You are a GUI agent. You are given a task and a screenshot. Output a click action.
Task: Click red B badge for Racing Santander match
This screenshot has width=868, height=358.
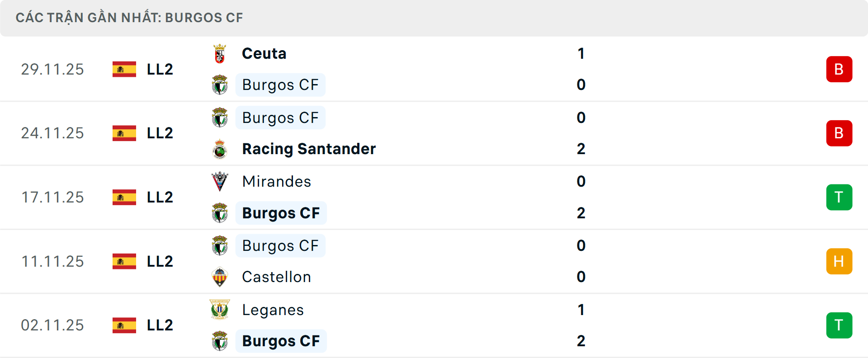(x=839, y=133)
